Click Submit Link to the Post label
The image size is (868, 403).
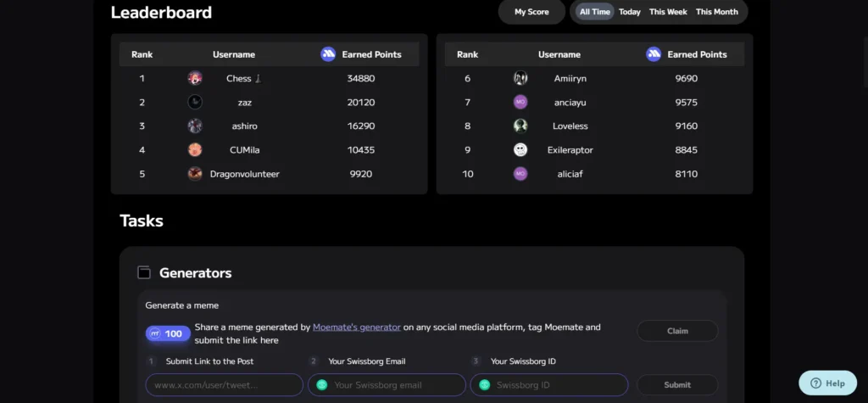click(210, 361)
